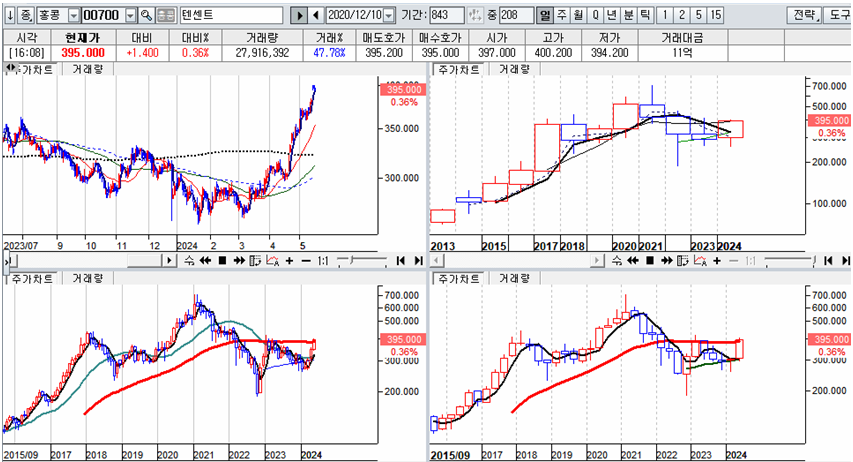Click the plus zoom-in icon in left chart toolbar
853x462 pixels.
point(289,260)
